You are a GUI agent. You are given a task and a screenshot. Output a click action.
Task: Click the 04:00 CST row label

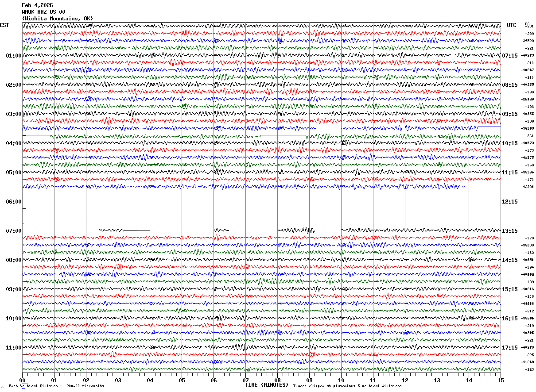(13, 143)
